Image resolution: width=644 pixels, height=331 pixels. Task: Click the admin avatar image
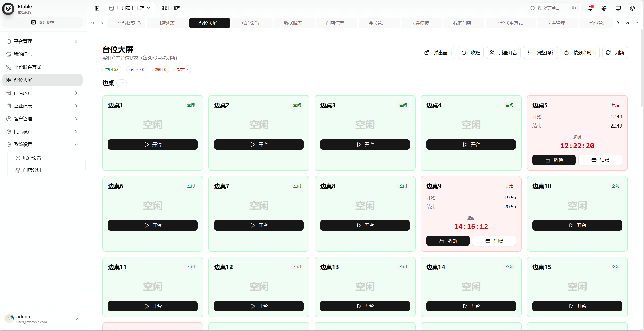point(10,319)
